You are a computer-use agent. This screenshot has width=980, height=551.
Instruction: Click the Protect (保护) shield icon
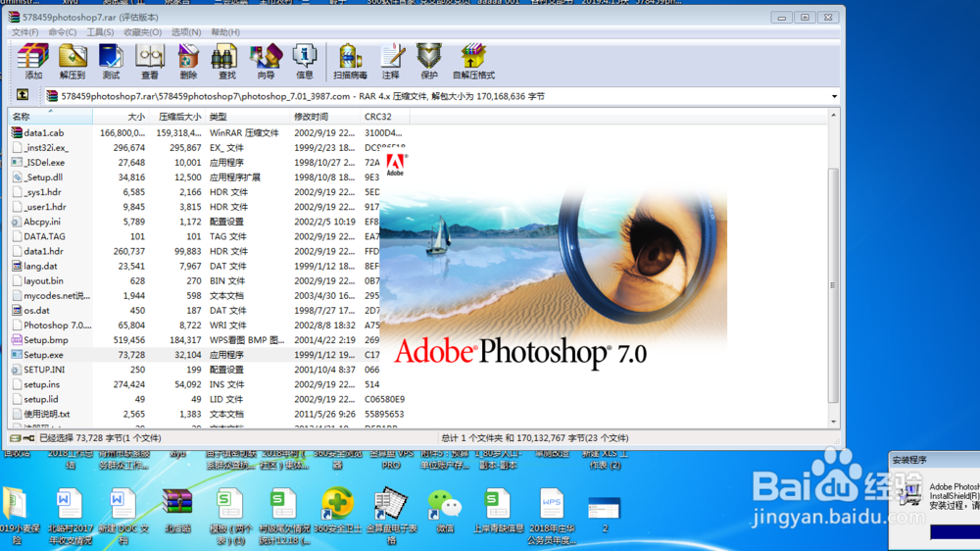[x=429, y=62]
